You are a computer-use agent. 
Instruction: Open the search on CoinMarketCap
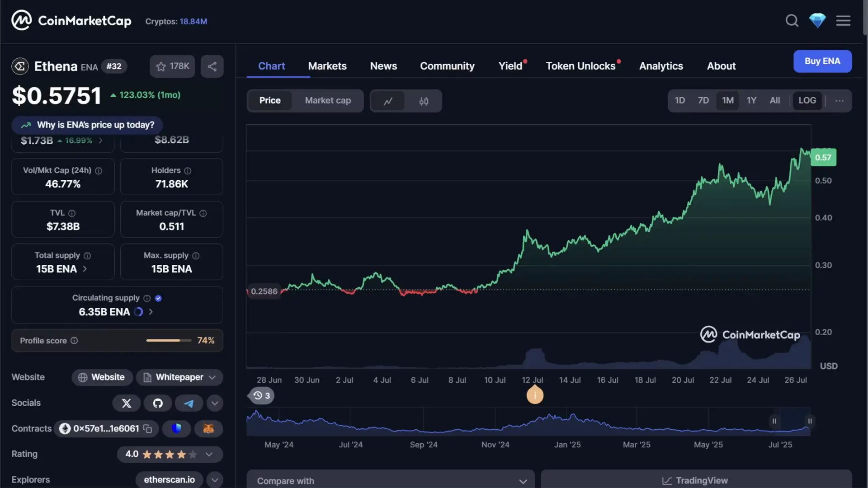click(792, 20)
